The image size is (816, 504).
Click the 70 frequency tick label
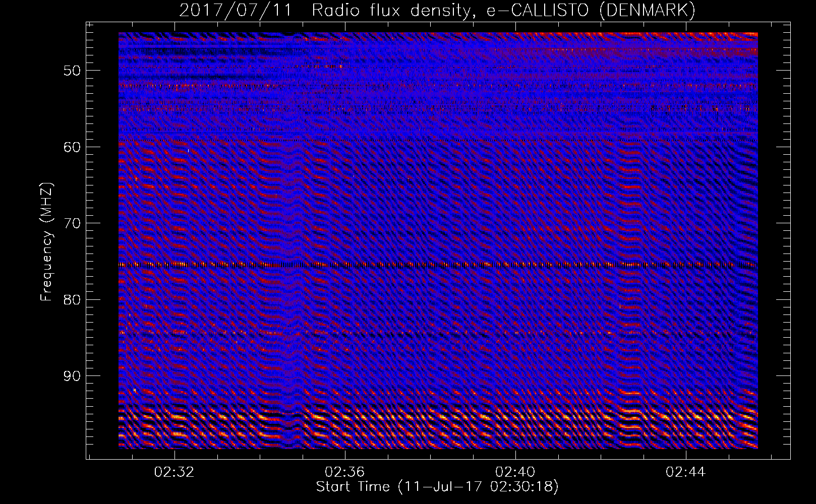pos(72,223)
